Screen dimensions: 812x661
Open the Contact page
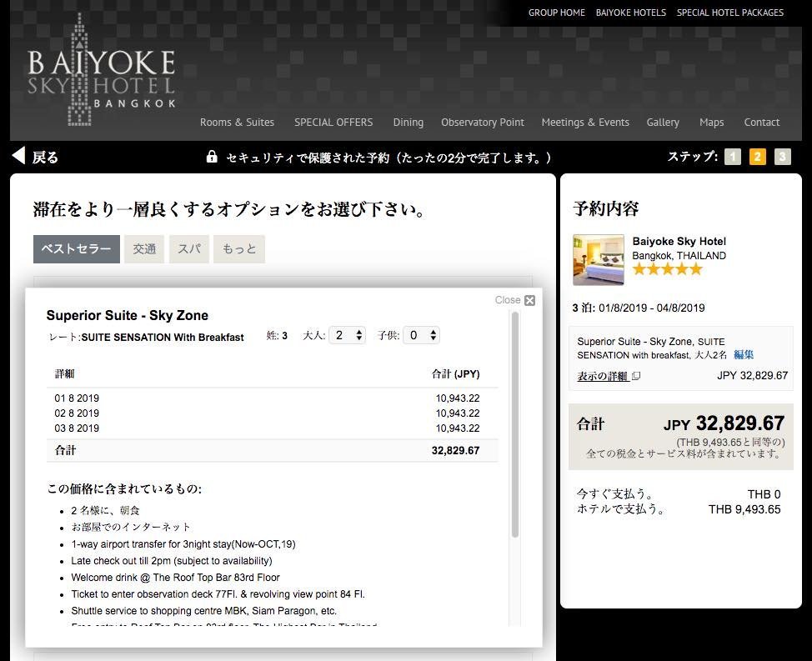pyautogui.click(x=762, y=123)
